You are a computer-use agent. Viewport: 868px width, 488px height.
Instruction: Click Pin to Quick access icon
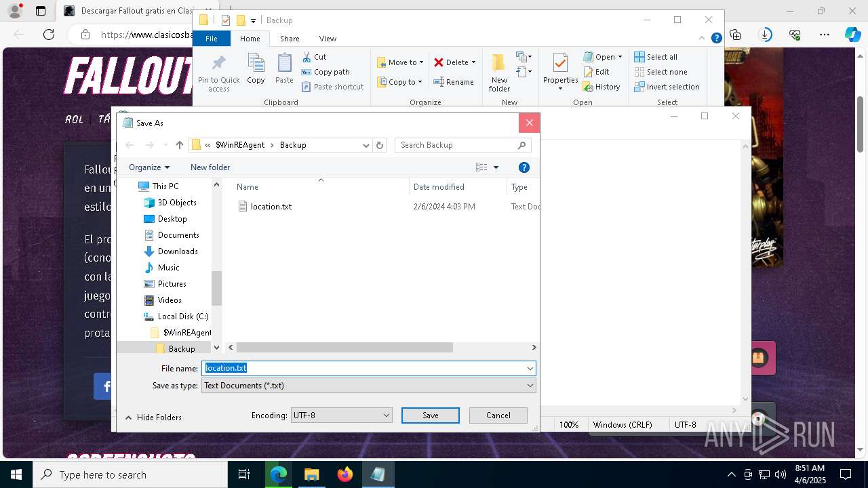pos(218,64)
